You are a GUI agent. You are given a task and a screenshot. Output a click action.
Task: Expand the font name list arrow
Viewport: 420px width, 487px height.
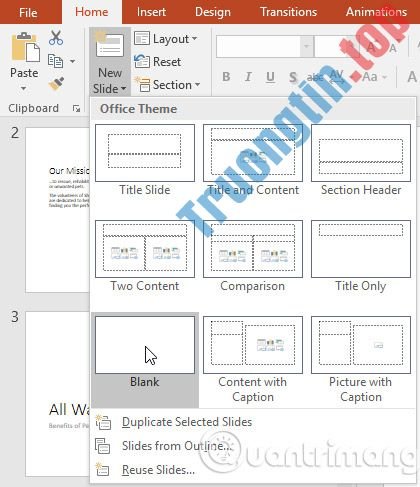[x=306, y=46]
